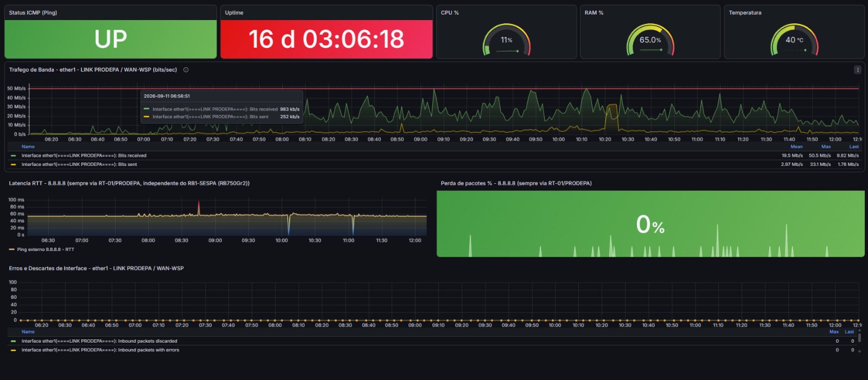Open the Latencia RTT - 8.8.8.8 panel title

point(129,183)
